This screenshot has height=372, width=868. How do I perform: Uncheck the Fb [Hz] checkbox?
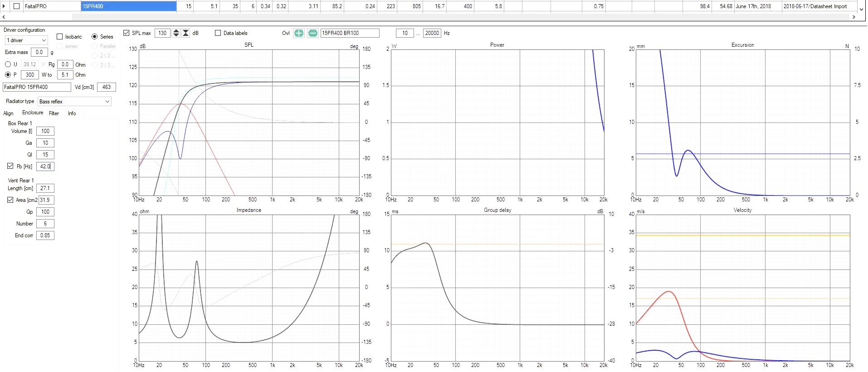tap(10, 166)
